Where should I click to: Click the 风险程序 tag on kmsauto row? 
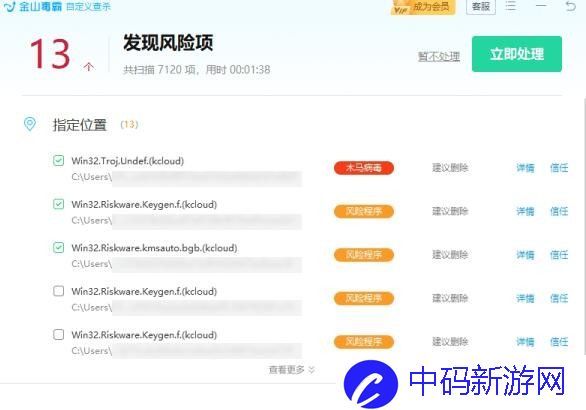[364, 255]
